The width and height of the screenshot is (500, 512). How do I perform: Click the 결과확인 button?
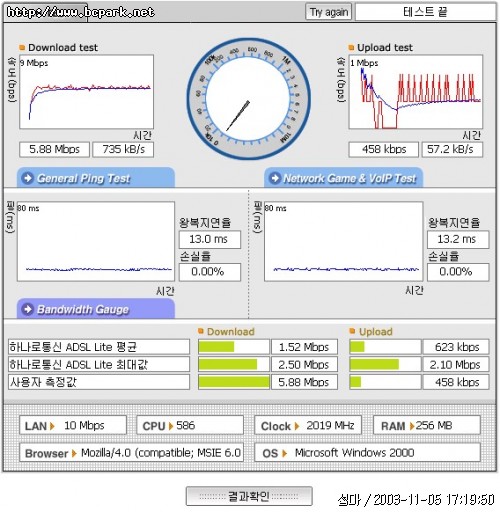[249, 496]
